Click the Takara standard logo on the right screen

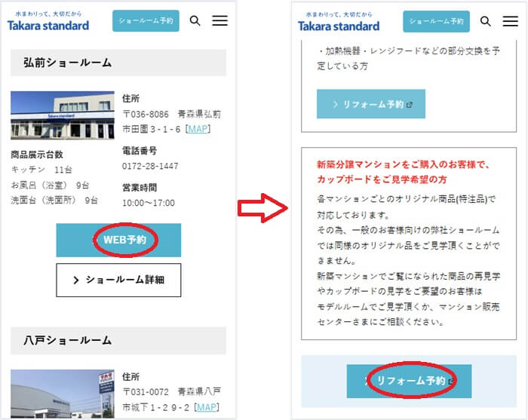click(339, 22)
